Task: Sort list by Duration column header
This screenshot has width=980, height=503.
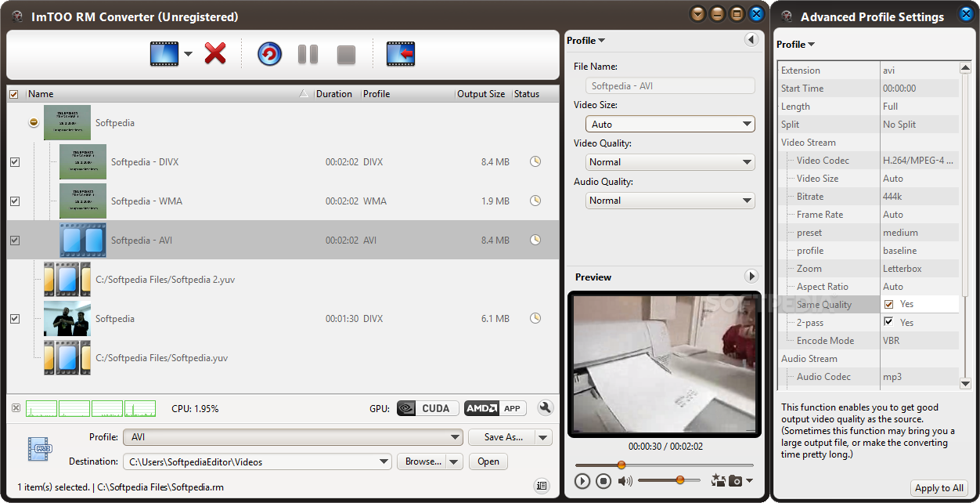Action: pyautogui.click(x=337, y=94)
